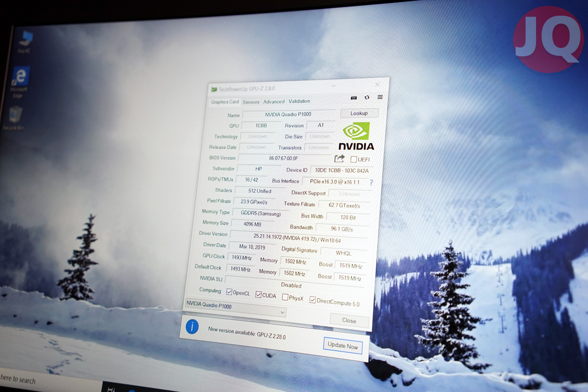588x392 pixels.
Task: Click the Boost value in Default Clock row
Action: [x=349, y=278]
